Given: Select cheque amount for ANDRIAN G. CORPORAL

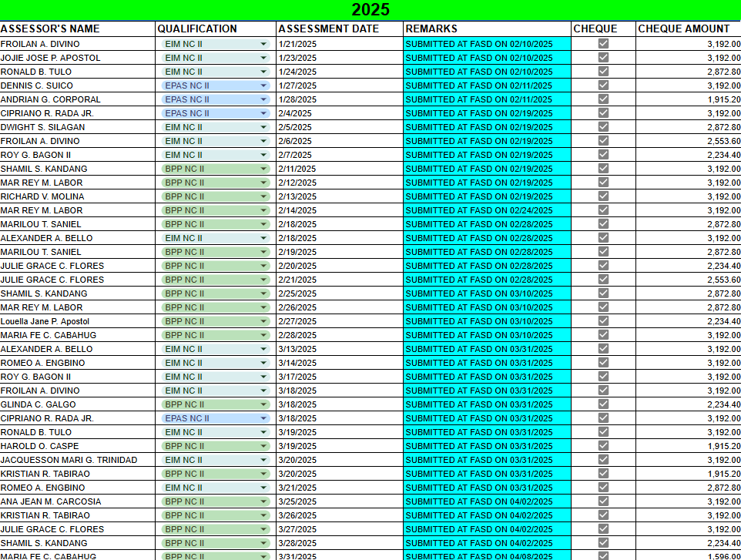Looking at the screenshot, I should pos(689,99).
